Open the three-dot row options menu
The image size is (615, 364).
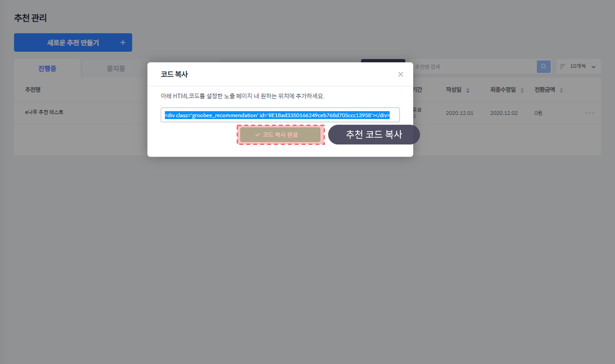click(590, 113)
